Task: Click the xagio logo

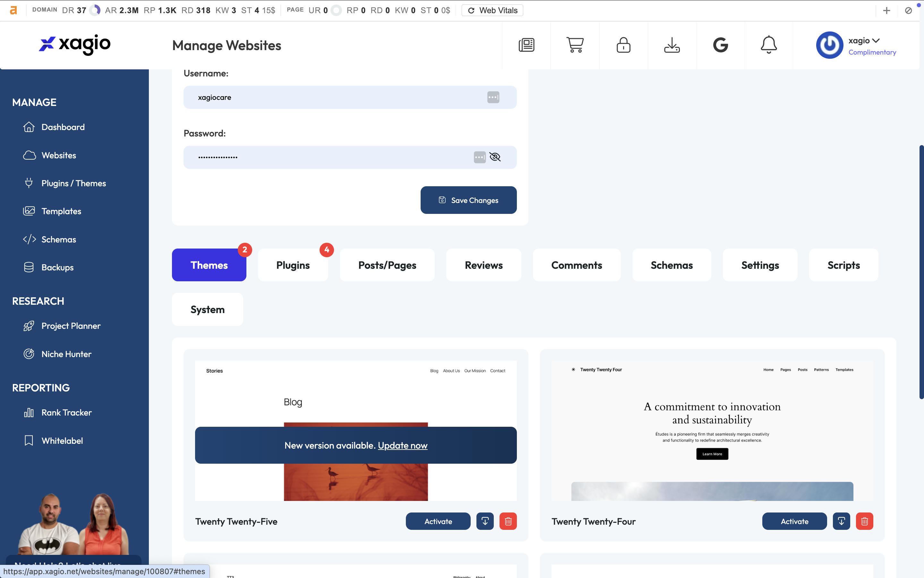Action: pyautogui.click(x=75, y=45)
